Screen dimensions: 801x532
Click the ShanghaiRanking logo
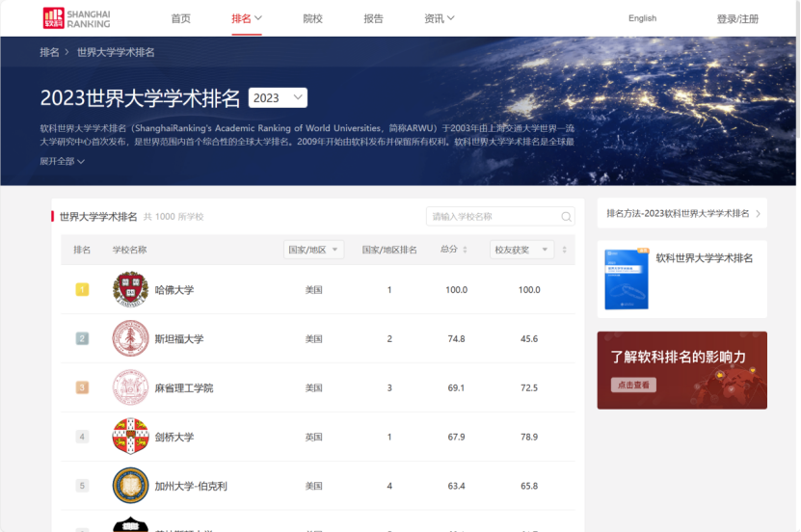tap(76, 18)
